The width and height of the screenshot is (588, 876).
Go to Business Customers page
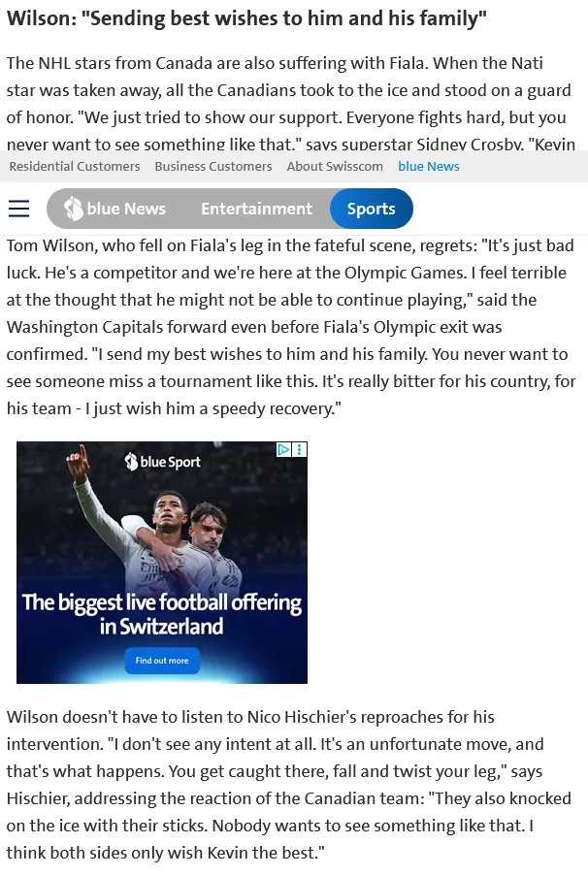click(213, 167)
